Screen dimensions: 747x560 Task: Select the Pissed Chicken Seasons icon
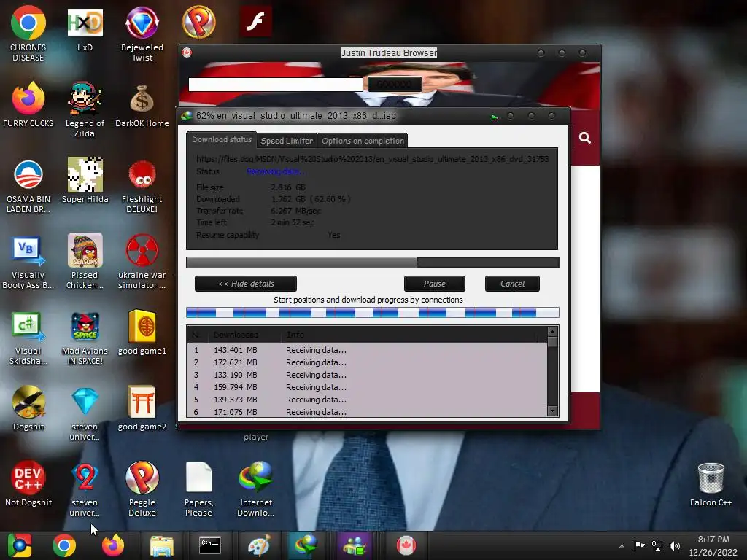click(85, 262)
